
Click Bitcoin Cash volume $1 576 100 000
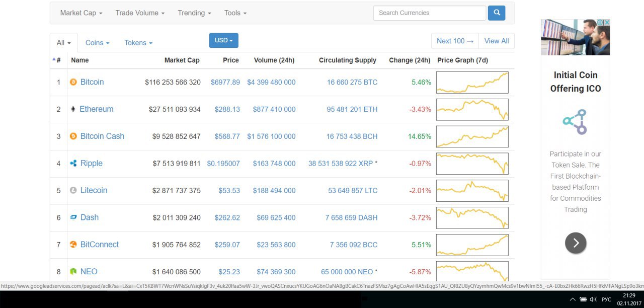[271, 136]
